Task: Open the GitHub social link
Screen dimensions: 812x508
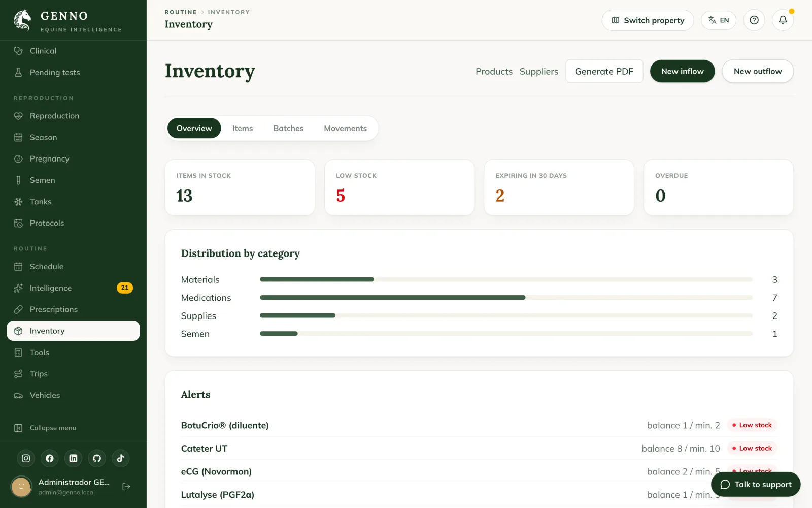Action: (97, 458)
